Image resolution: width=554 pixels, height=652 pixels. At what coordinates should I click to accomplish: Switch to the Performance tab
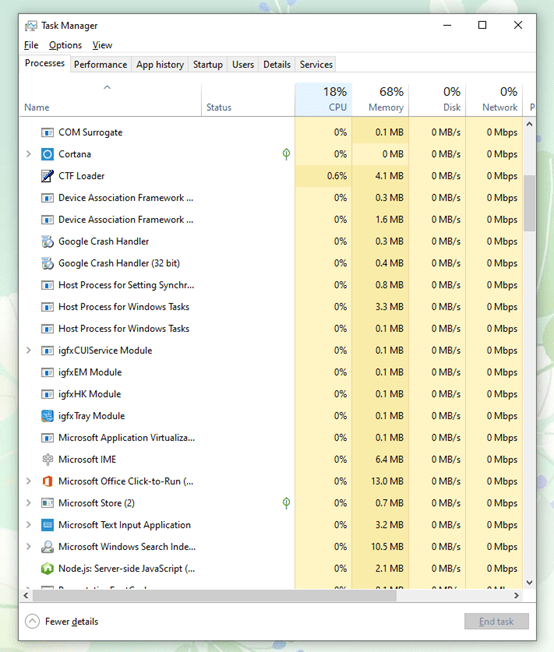(x=100, y=65)
